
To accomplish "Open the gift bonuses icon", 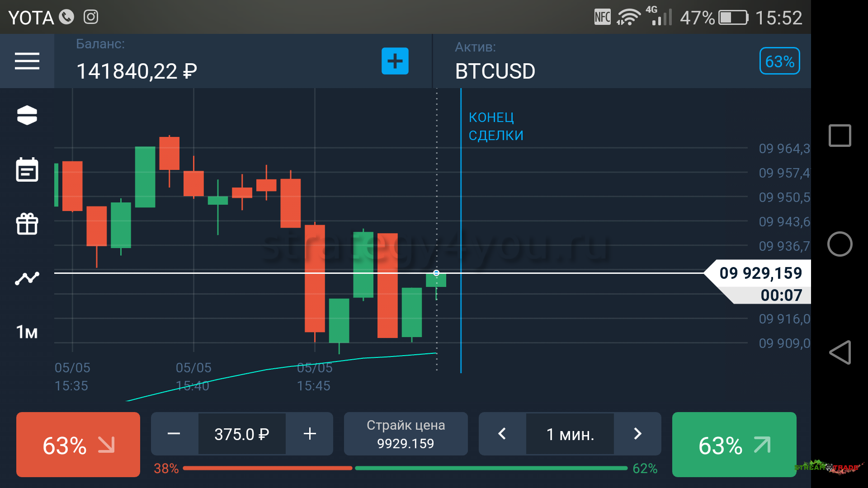I will pos(27,224).
